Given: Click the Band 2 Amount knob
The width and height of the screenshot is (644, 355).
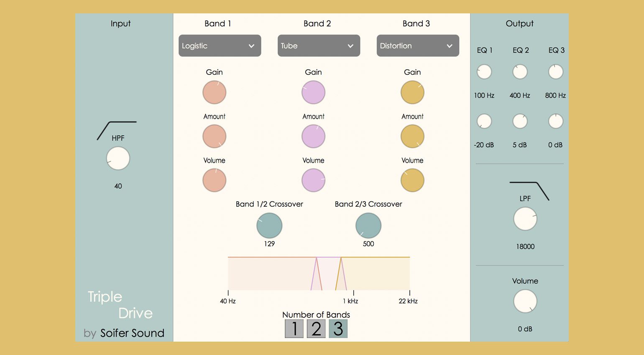Looking at the screenshot, I should (x=313, y=136).
